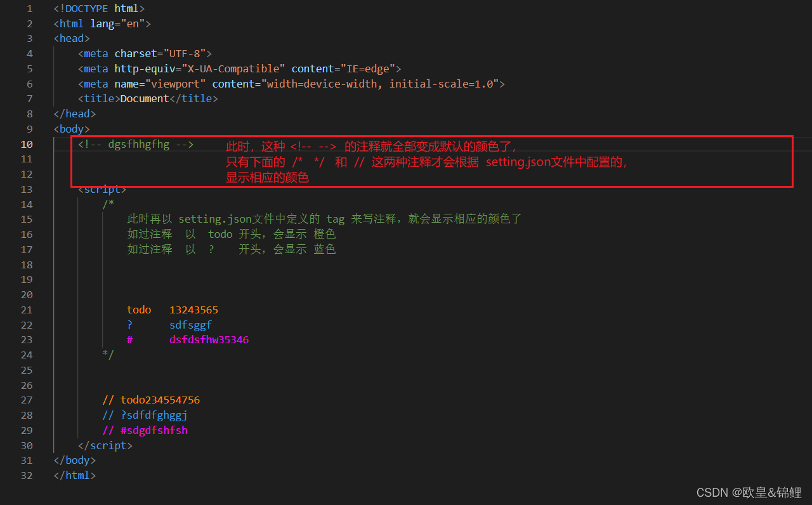Click line number 1 in the gutter
Screen dimensions: 812x505
[30, 9]
